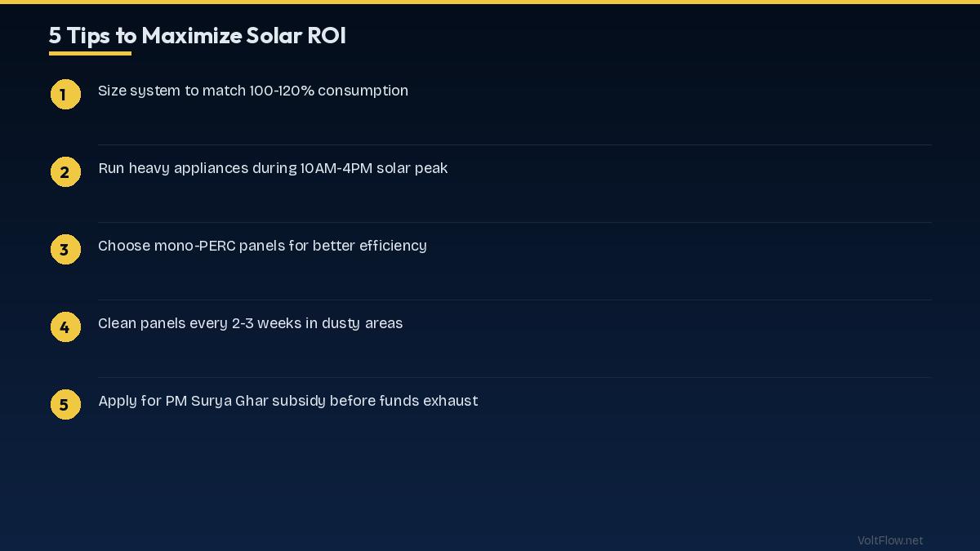Viewport: 980px width, 551px height.
Task: Click the yellow accent bar atop the slide
Action: 490,2
